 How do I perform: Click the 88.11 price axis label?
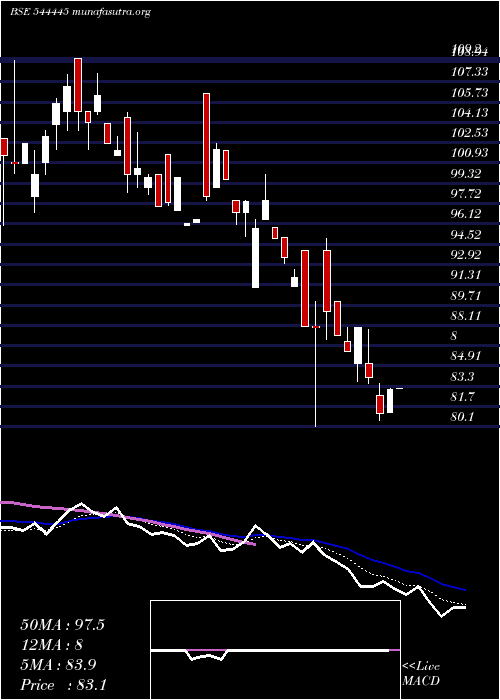(466, 316)
